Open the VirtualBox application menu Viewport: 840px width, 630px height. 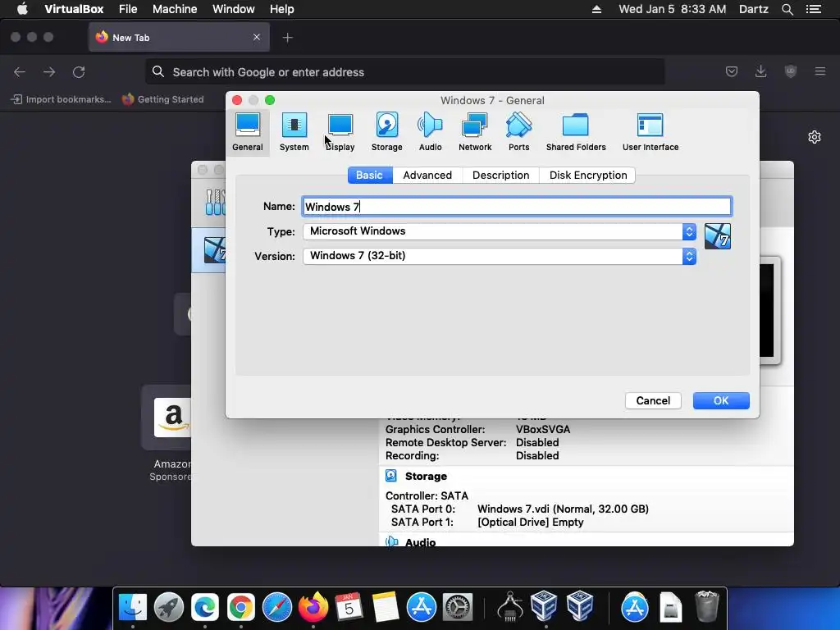click(x=74, y=9)
